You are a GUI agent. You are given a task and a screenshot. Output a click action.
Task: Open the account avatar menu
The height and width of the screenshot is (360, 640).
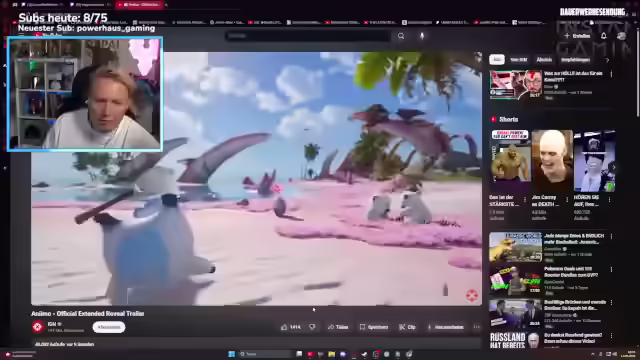pyautogui.click(x=621, y=36)
